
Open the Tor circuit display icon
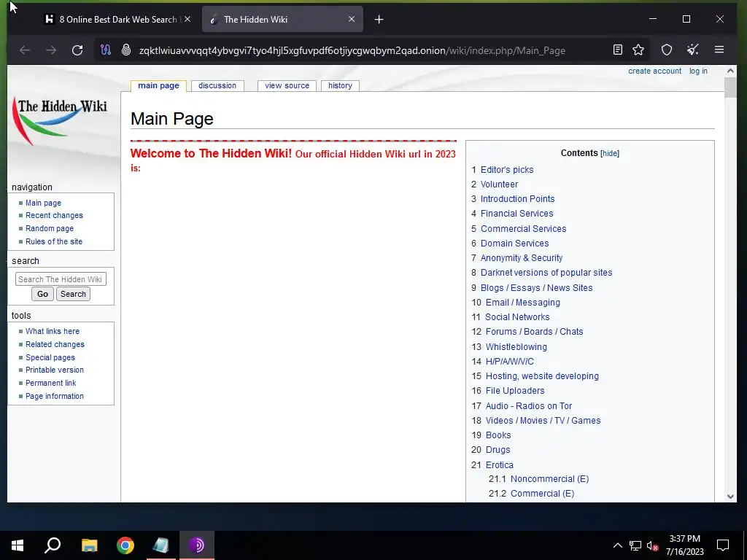pyautogui.click(x=106, y=50)
